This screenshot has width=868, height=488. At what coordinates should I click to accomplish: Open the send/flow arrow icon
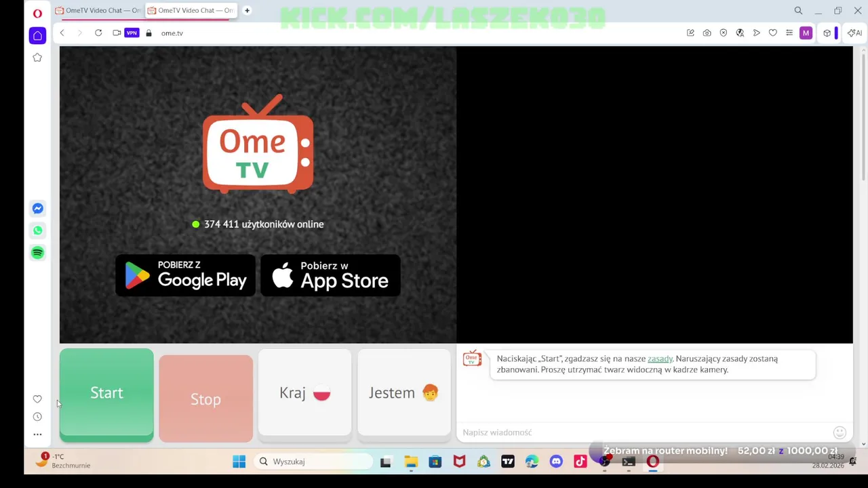coord(757,33)
